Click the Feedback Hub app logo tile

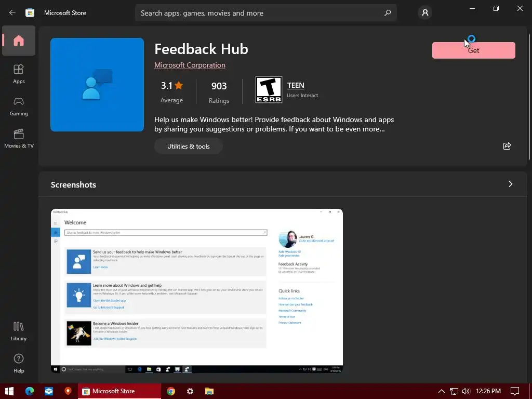97,85
